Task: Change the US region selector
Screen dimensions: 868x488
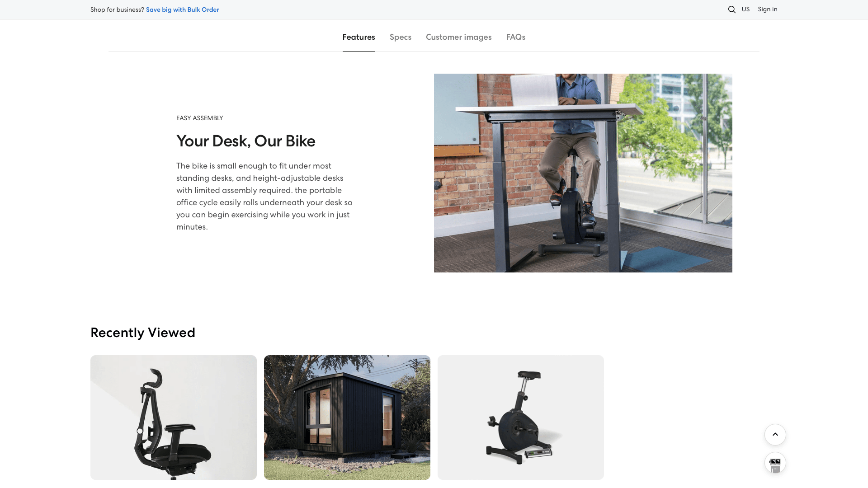Action: coord(745,9)
